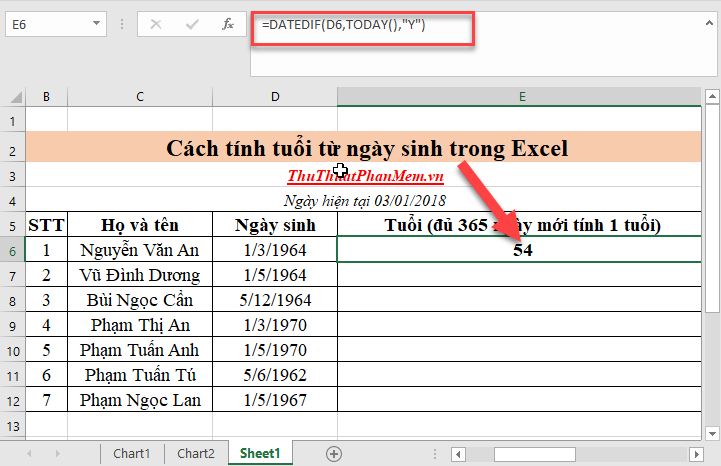Click inside the formula bar DATEDIF formula
The width and height of the screenshot is (721, 466).
click(343, 24)
